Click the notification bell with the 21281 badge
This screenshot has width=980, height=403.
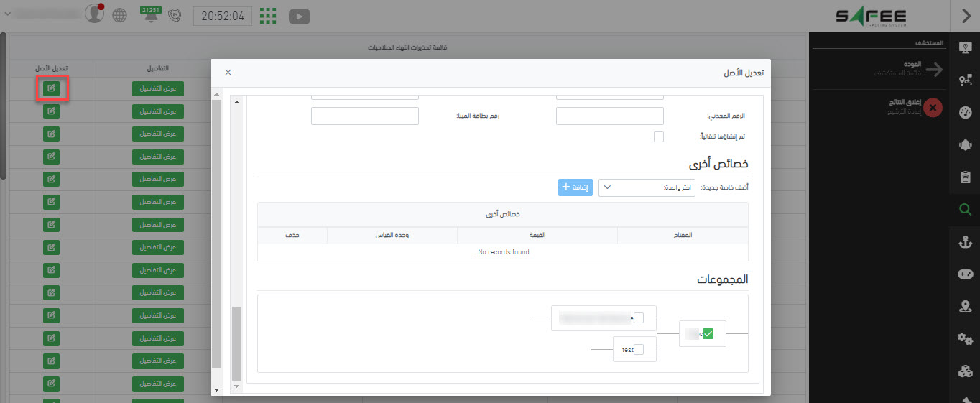151,16
